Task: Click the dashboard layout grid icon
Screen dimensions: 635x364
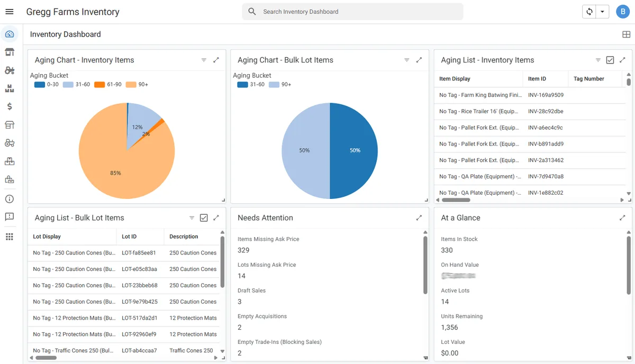Action: (x=626, y=34)
